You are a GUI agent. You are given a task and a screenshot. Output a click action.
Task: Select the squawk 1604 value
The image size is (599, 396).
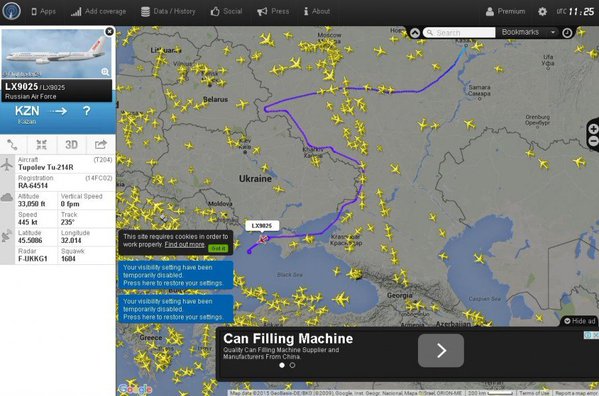click(68, 259)
